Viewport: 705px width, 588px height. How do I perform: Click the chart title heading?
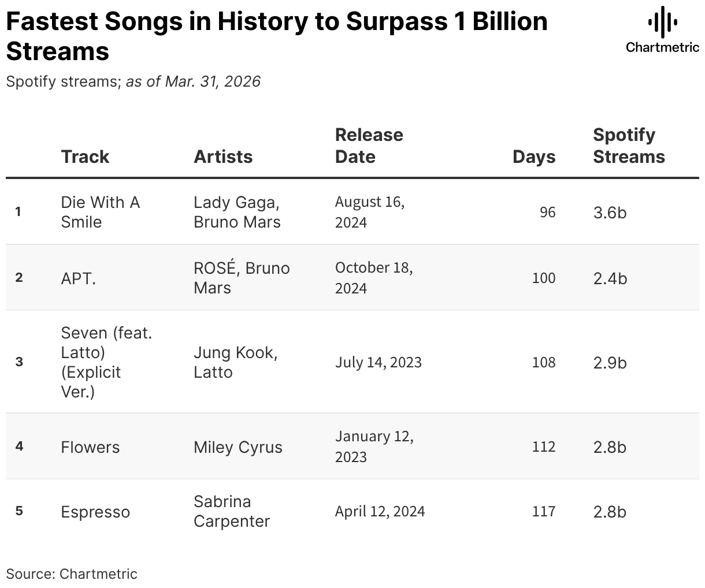277,36
